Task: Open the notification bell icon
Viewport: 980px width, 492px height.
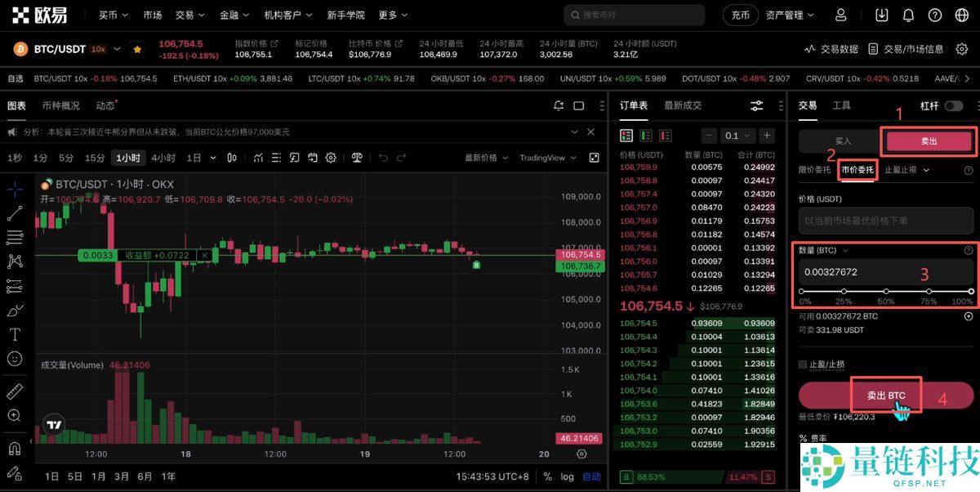Action: [x=907, y=14]
